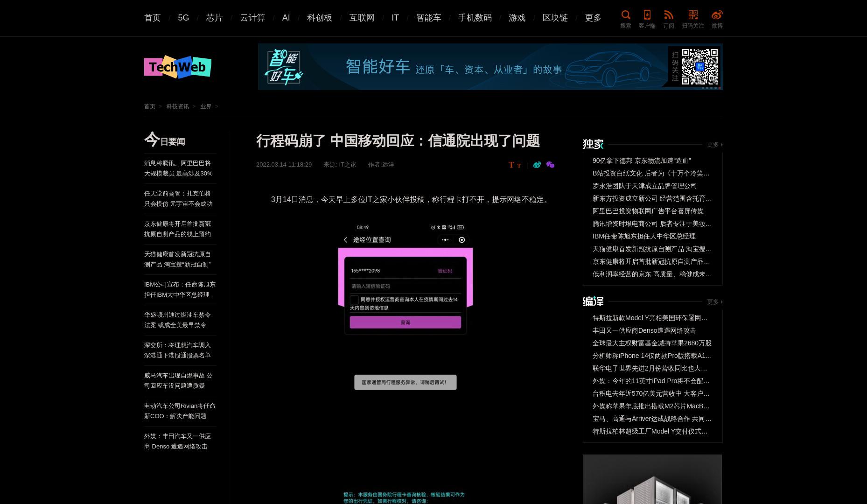The width and height of the screenshot is (867, 504).
Task: Open AI section
Action: point(286,18)
